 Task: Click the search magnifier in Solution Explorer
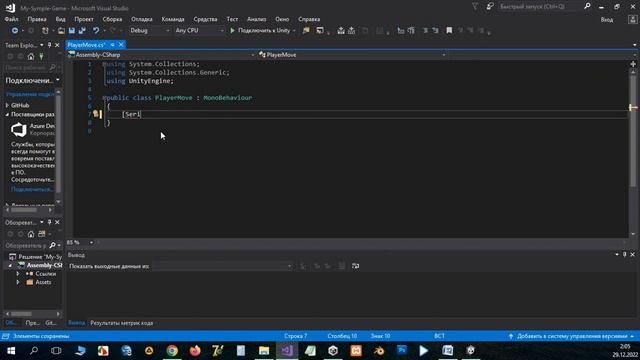(52, 245)
